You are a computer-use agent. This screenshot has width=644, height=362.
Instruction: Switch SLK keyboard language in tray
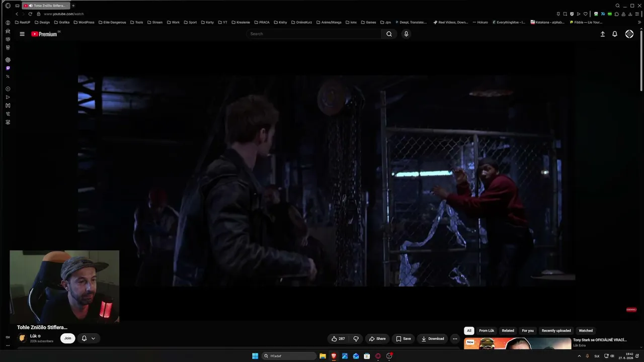pos(597,356)
